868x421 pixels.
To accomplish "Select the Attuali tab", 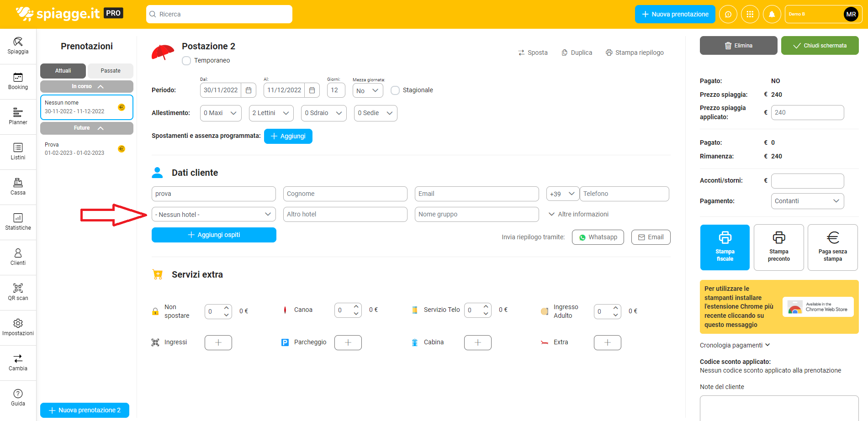I will (x=63, y=71).
